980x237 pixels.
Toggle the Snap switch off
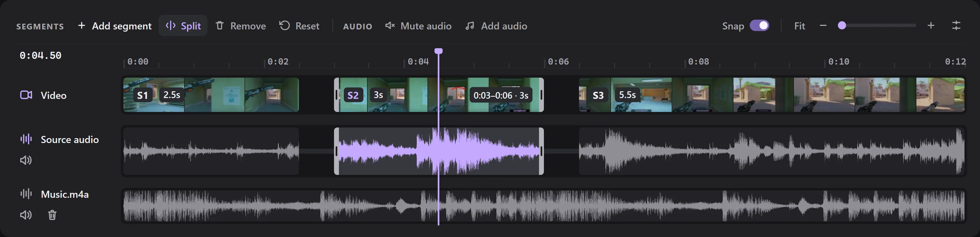pyautogui.click(x=759, y=26)
